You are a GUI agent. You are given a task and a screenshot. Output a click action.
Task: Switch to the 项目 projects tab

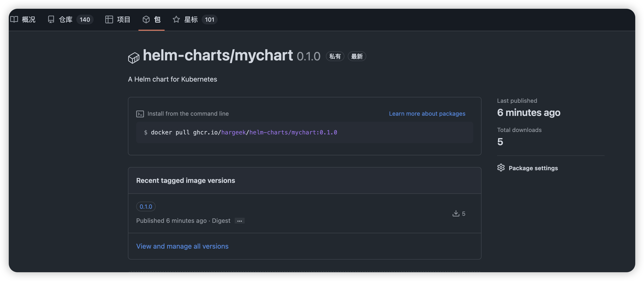[x=123, y=19]
